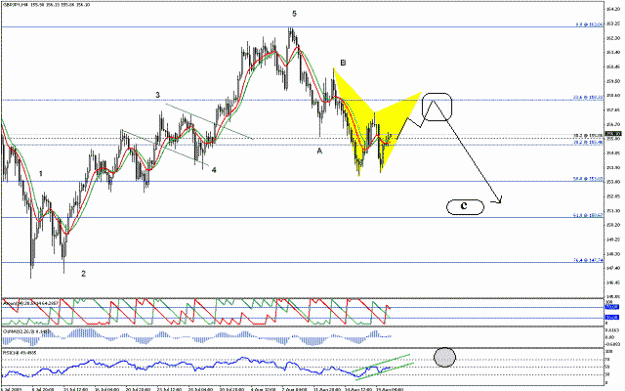Click the upper blue Aroon level tag
This screenshot has width=625, height=391.
click(x=612, y=307)
